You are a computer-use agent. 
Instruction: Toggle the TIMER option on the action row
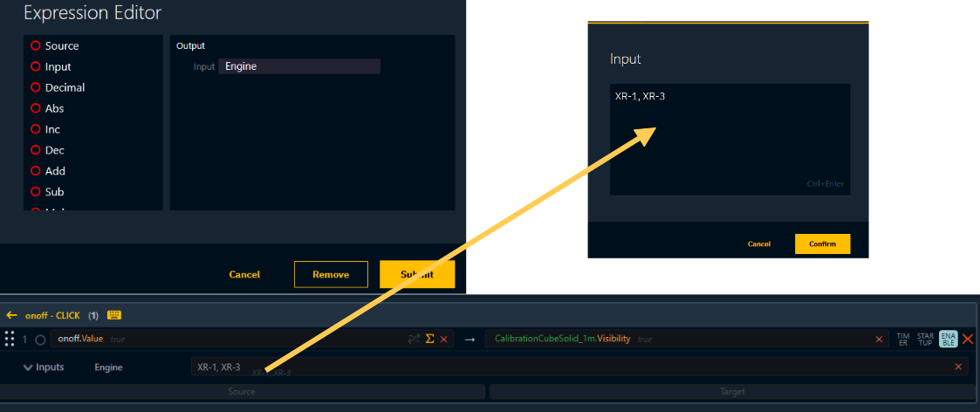[x=903, y=339]
